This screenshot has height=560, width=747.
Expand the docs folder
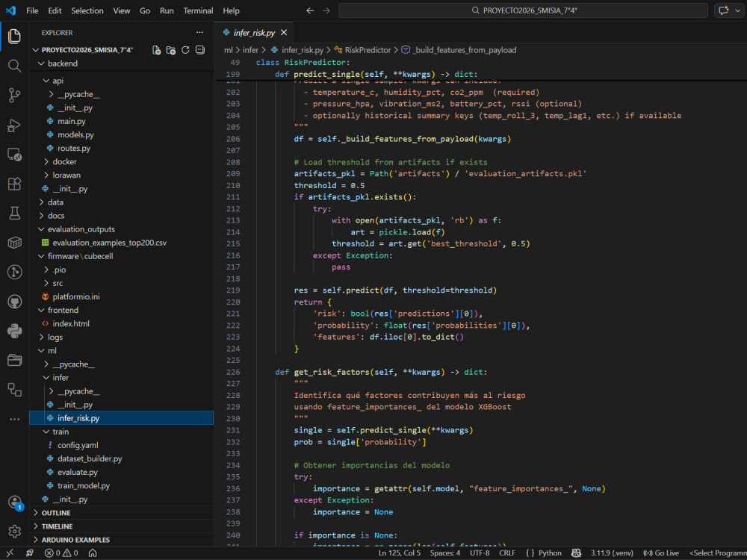(x=56, y=216)
